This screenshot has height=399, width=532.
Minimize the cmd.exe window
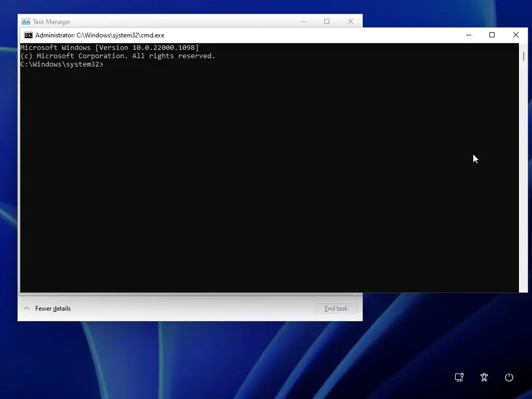(469, 35)
